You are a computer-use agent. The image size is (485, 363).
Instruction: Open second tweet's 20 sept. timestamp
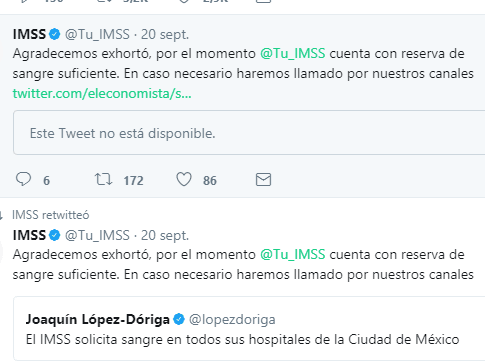point(165,236)
